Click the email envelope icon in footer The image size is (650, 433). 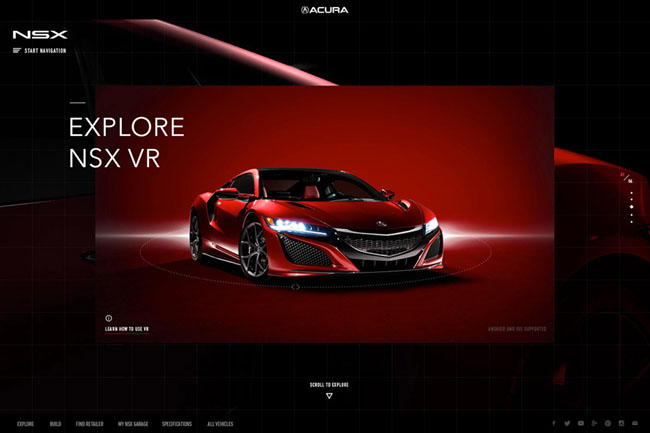(x=635, y=423)
